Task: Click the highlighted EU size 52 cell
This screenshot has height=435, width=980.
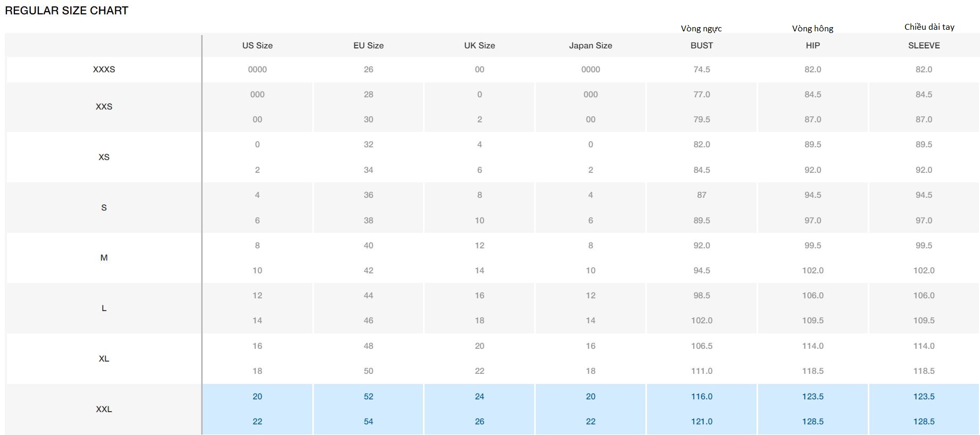Action: click(x=368, y=397)
